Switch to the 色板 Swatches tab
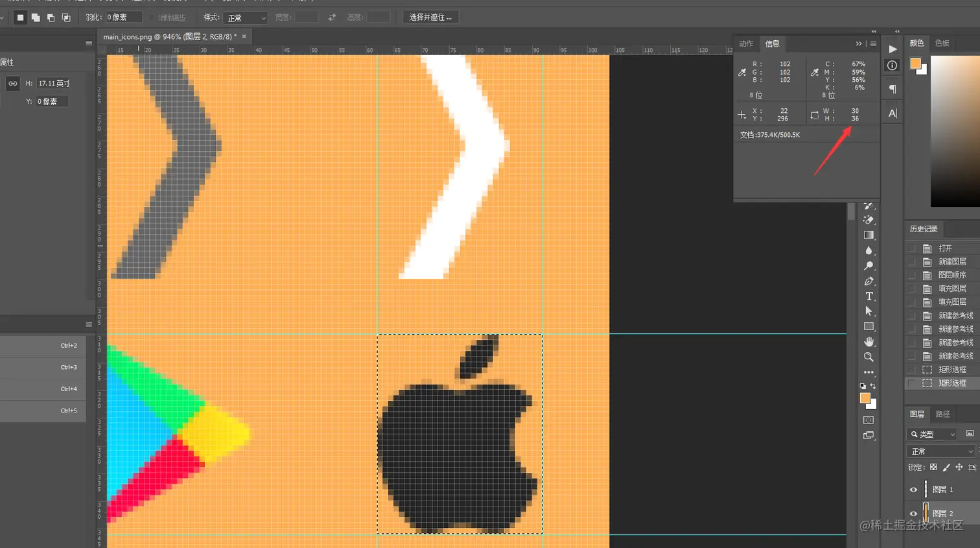Image resolution: width=980 pixels, height=548 pixels. pyautogui.click(x=942, y=43)
